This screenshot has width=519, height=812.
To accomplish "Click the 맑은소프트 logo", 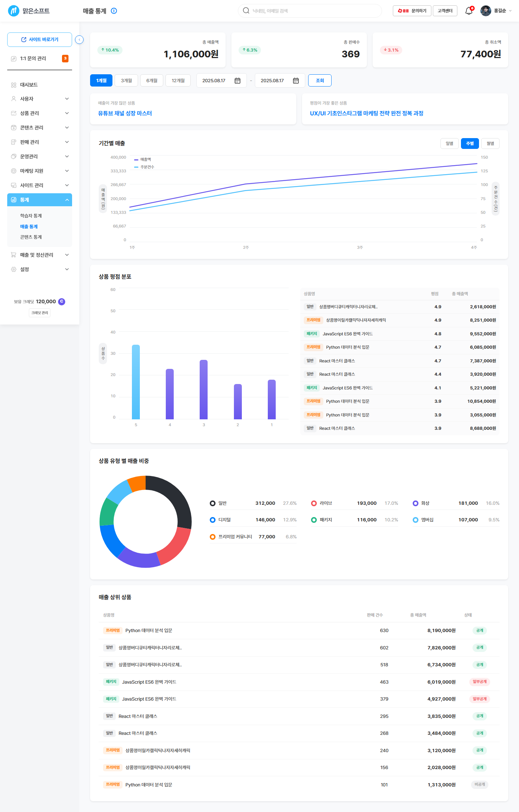I will click(x=29, y=11).
